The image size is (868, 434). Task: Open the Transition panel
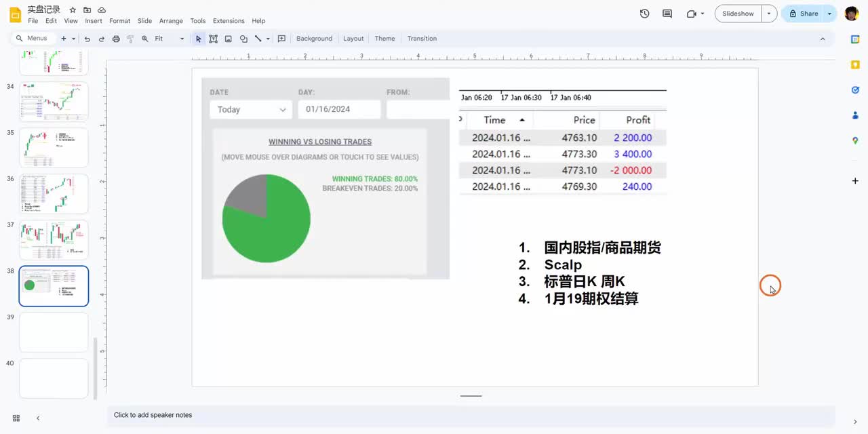pyautogui.click(x=422, y=39)
